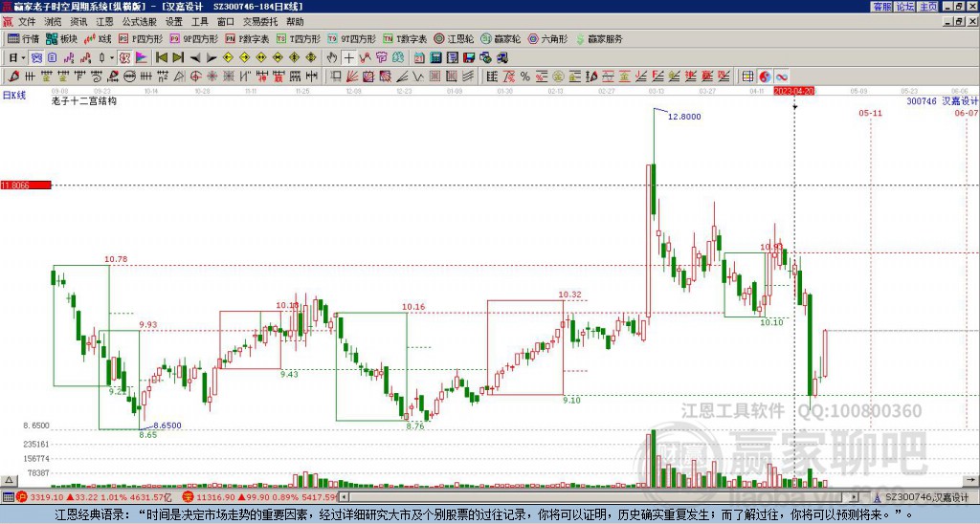The height and width of the screenshot is (524, 980).
Task: Expand the bottom-left up-triangle panel button
Action: pos(8,480)
